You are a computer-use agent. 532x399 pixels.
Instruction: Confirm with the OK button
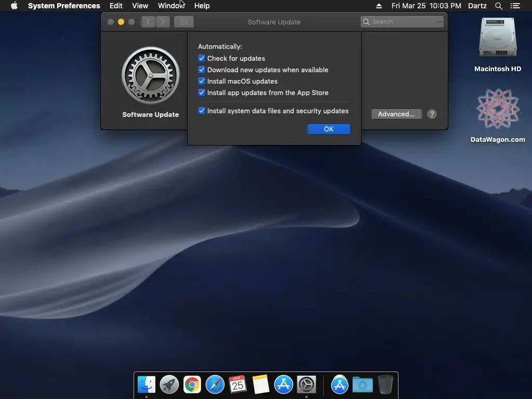coord(328,129)
